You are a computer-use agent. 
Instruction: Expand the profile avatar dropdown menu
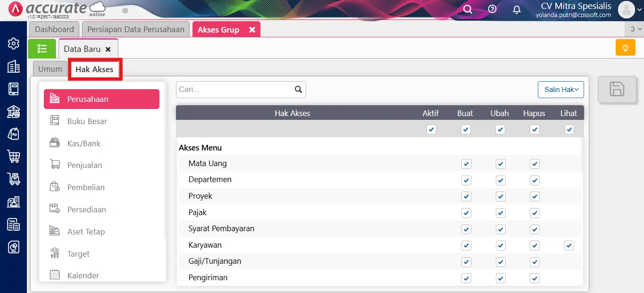(x=627, y=9)
